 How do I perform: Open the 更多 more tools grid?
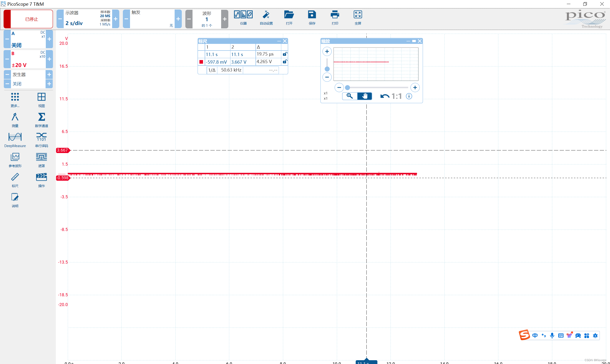15,100
